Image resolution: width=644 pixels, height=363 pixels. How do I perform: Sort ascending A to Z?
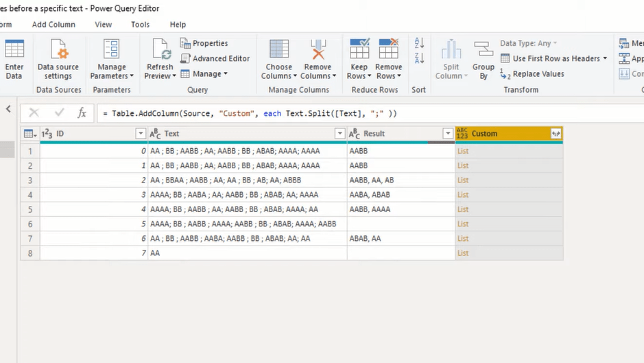click(x=419, y=43)
